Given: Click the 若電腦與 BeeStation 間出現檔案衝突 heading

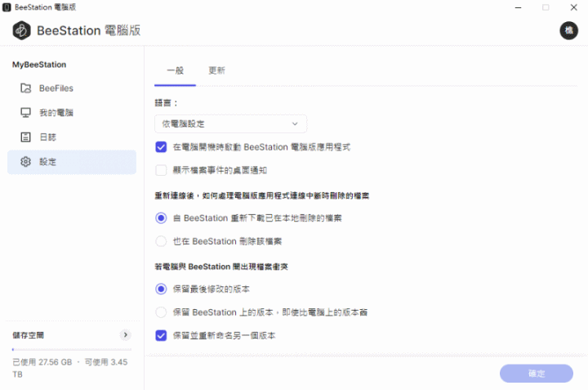Looking at the screenshot, I should point(221,267).
